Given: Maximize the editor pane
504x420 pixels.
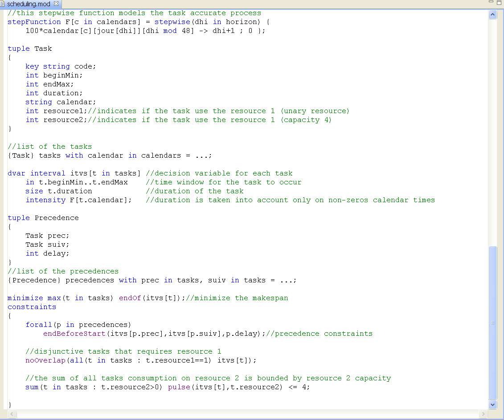Looking at the screenshot, I should (499, 3).
